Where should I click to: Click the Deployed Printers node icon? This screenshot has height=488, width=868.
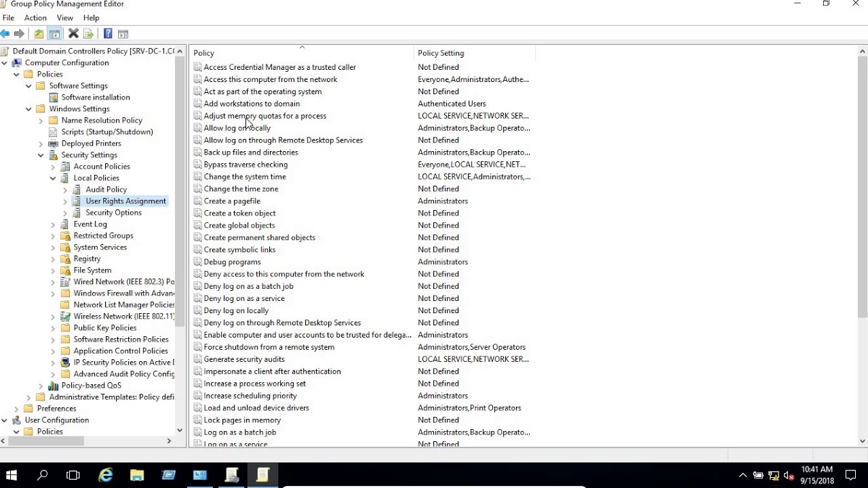pyautogui.click(x=54, y=143)
